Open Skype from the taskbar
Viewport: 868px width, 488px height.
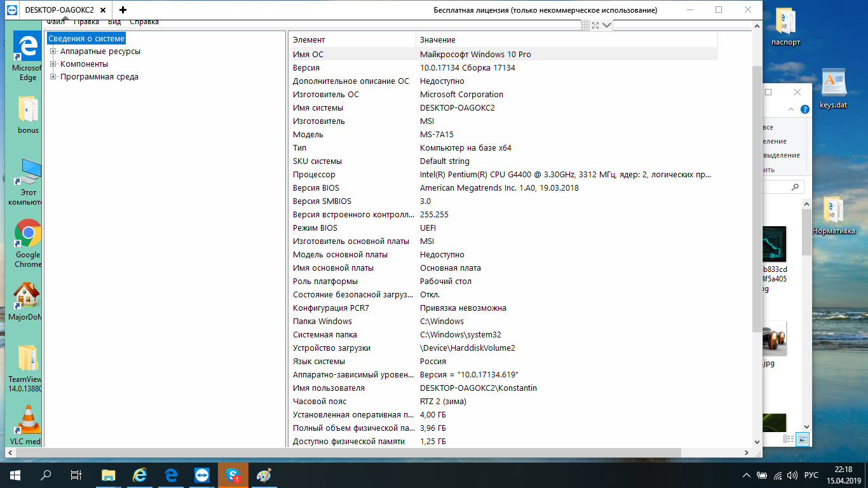(x=233, y=475)
